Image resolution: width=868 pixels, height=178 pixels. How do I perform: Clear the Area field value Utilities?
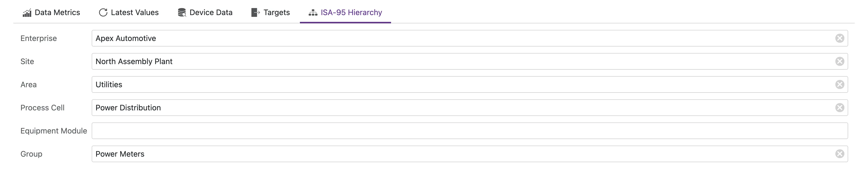840,85
